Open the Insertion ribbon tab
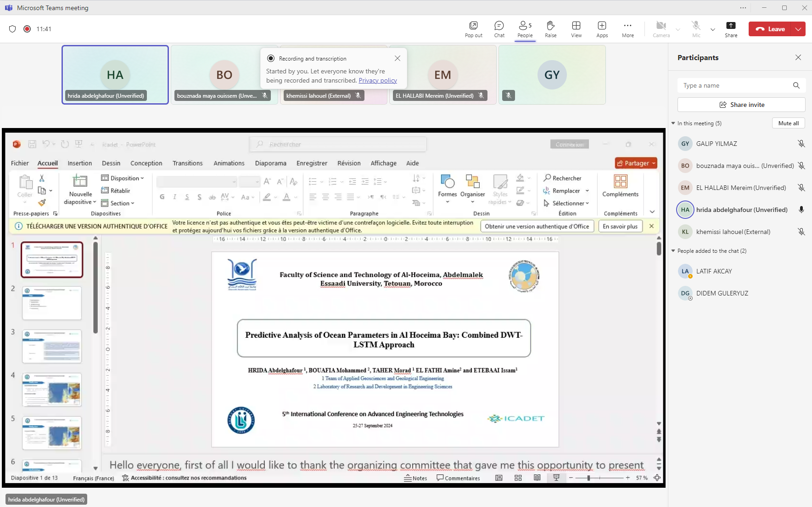Viewport: 812px width, 507px height. pos(79,163)
